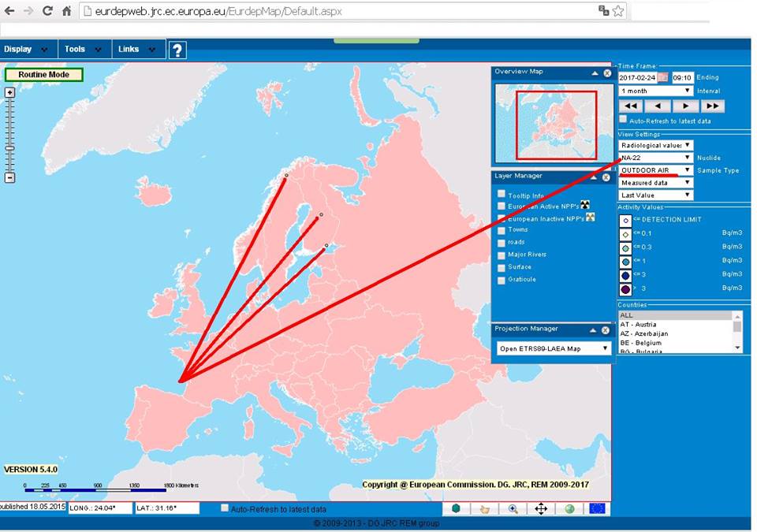Click the Routine Mode button
This screenshot has width=757, height=532.
43,75
